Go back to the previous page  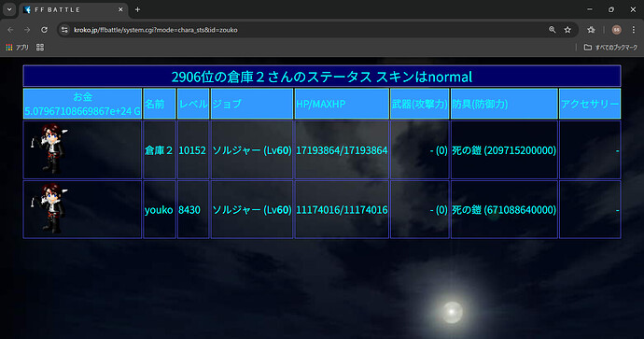[x=10, y=30]
